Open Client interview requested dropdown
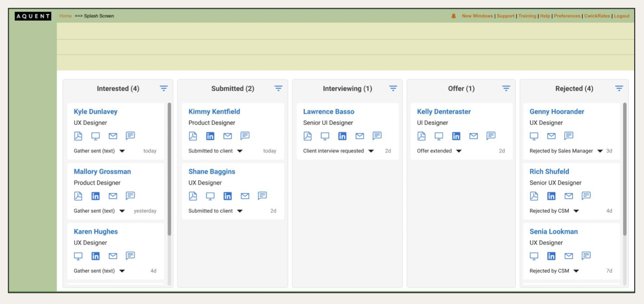644x304 pixels. 371,151
